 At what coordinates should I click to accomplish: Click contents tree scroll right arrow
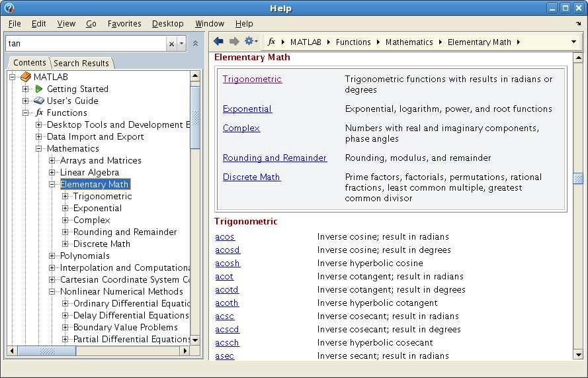click(185, 351)
